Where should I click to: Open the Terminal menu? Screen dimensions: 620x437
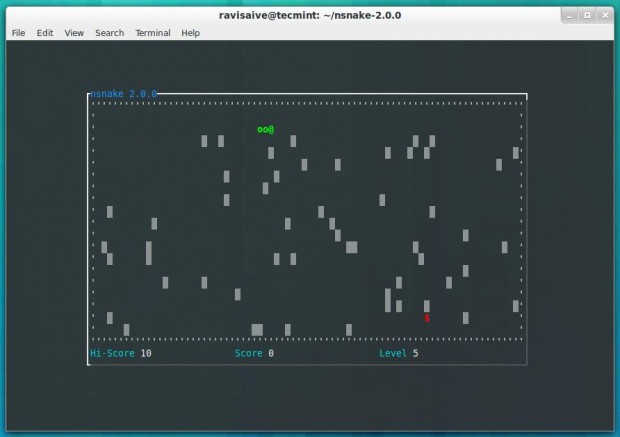pos(153,33)
